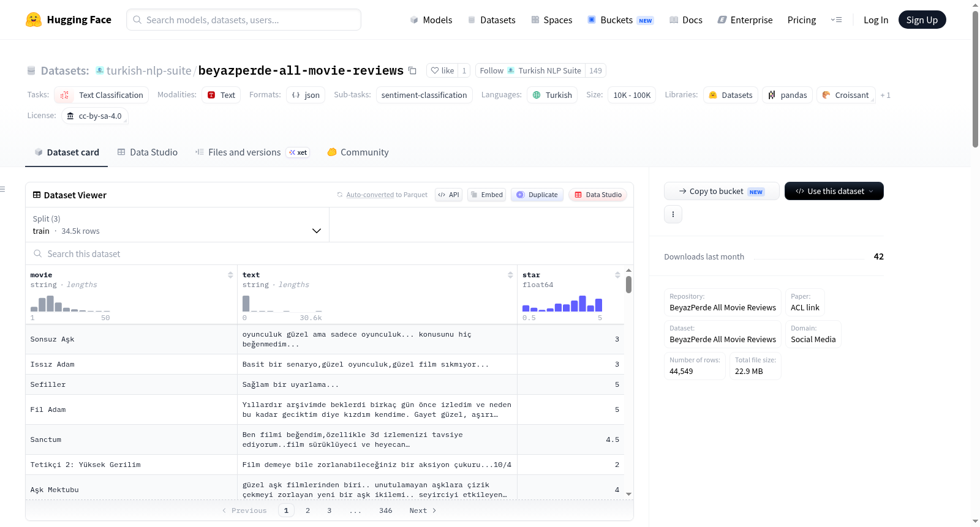Switch to the Data Studio tab
The height and width of the screenshot is (527, 980).
pos(147,152)
